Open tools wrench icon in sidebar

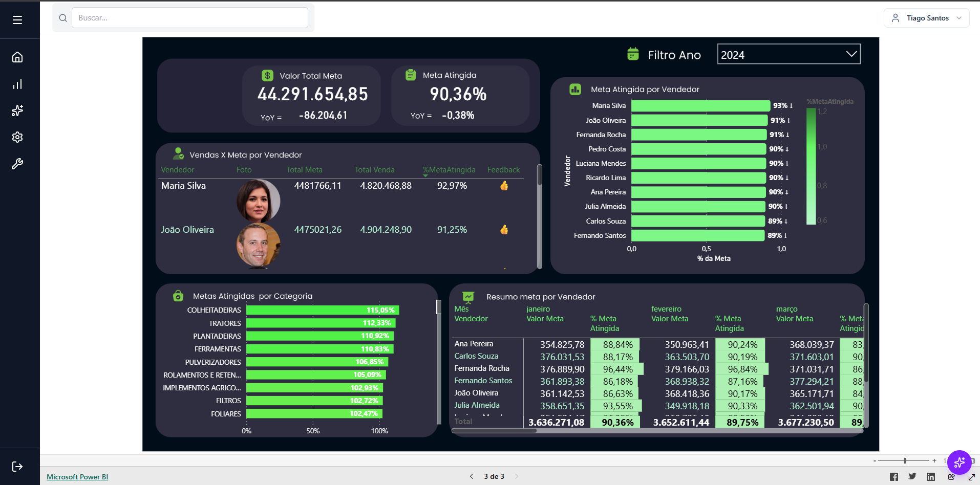(17, 164)
